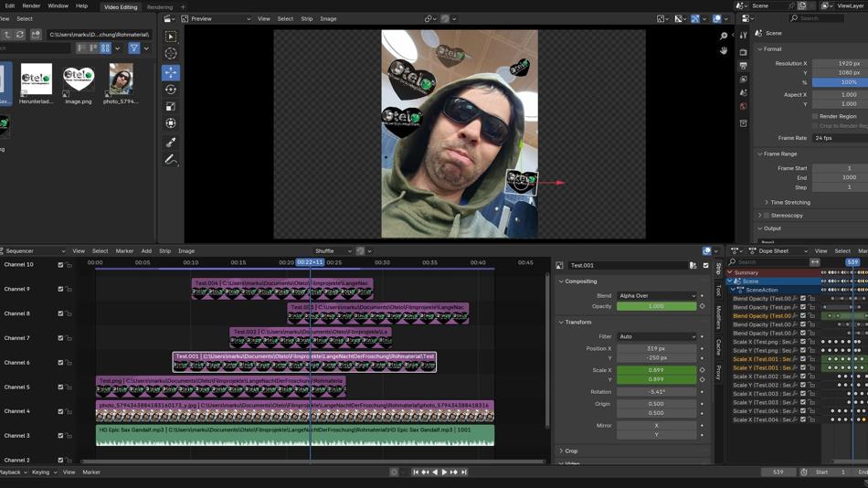Viewport: 868px width, 488px height.
Task: Select the Annotate pencil tool
Action: [x=171, y=160]
